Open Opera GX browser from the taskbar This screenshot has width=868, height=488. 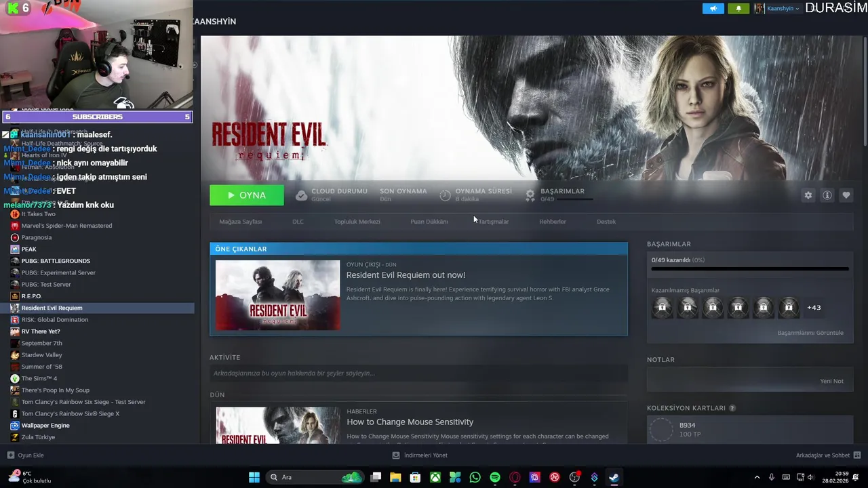tap(515, 477)
